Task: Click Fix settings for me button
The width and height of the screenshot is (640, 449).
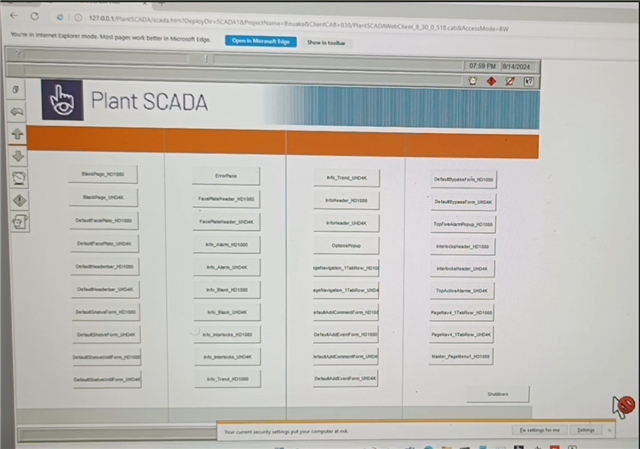Action: pyautogui.click(x=538, y=430)
